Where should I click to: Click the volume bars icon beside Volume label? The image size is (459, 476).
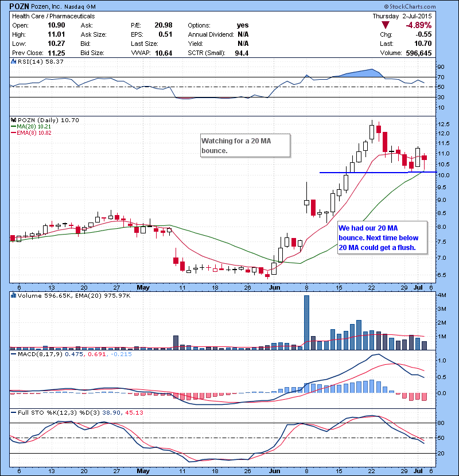pyautogui.click(x=13, y=295)
